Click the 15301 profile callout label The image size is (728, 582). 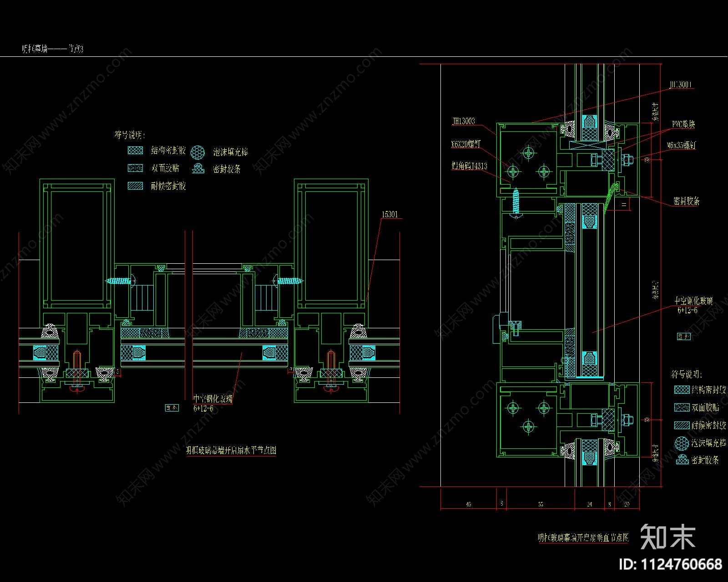[389, 214]
